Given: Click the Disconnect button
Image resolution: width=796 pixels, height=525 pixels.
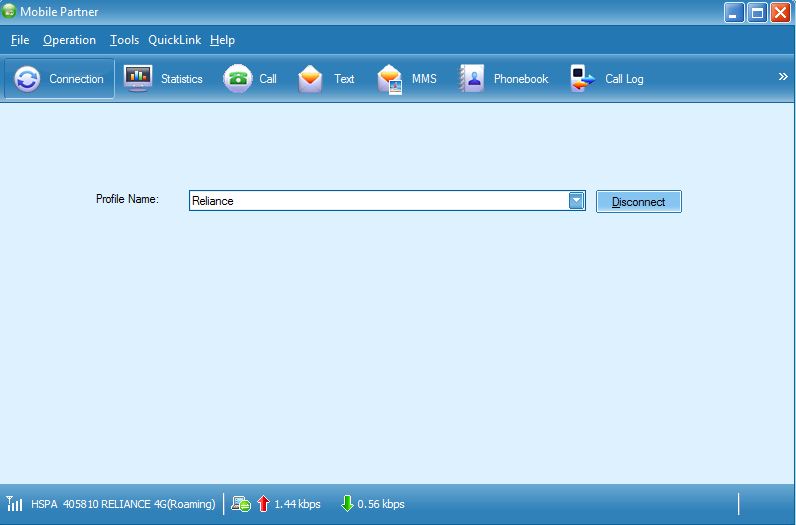Looking at the screenshot, I should (639, 202).
